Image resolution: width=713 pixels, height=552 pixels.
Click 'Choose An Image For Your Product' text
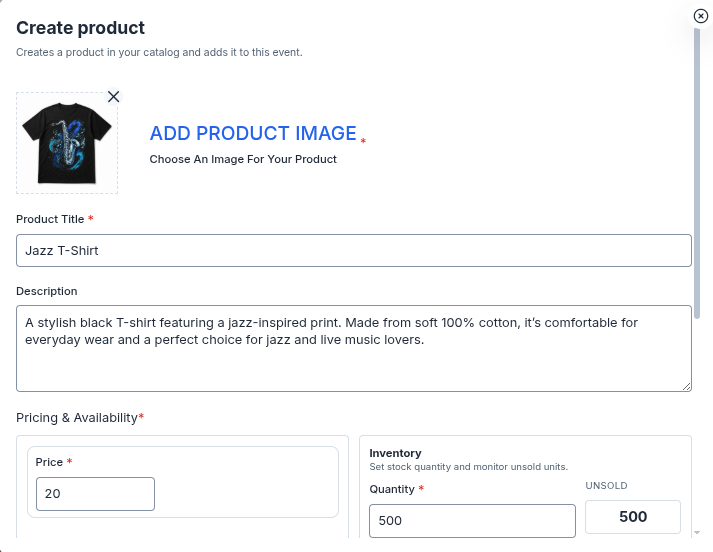[x=243, y=159]
